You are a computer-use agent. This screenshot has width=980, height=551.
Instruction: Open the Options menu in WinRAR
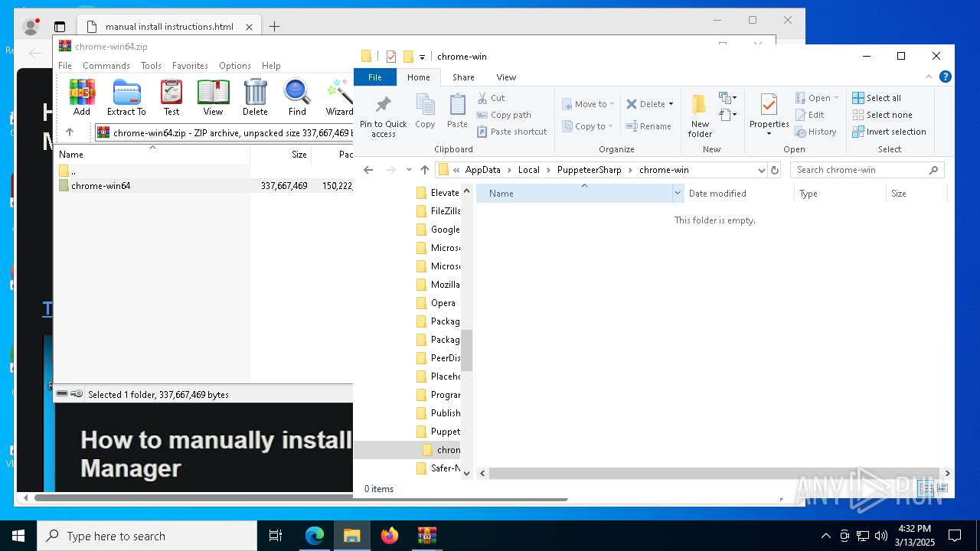[x=235, y=66]
